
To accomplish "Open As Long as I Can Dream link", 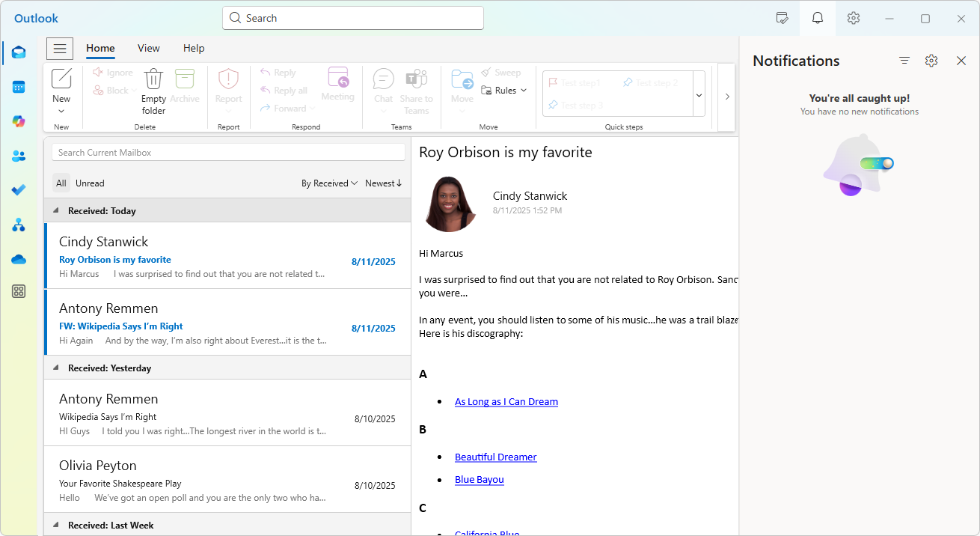I will coord(506,402).
